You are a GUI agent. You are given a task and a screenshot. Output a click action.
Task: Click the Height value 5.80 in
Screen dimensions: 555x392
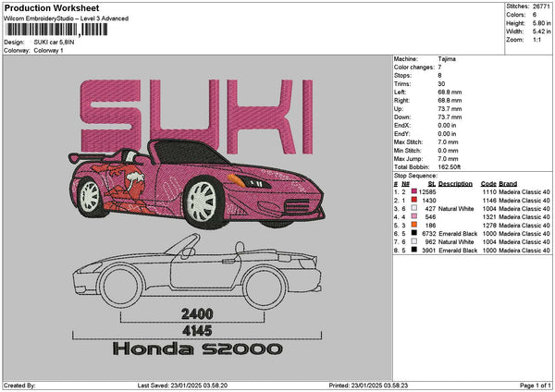tap(542, 23)
